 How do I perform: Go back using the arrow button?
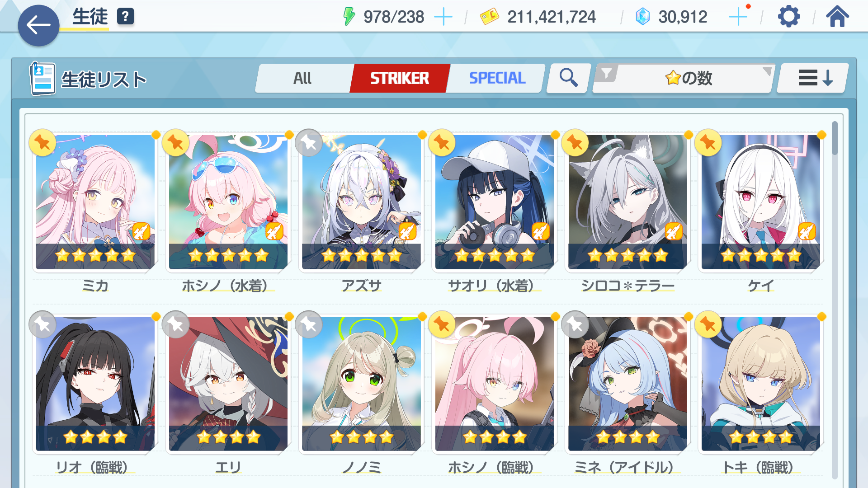point(38,25)
